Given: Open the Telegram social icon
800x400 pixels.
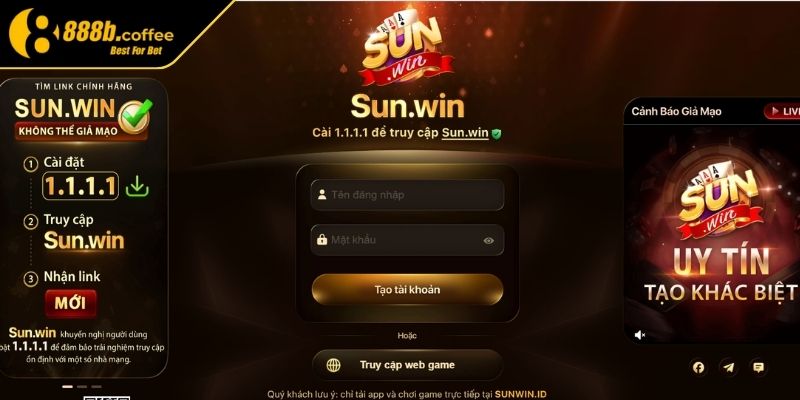Looking at the screenshot, I should tap(729, 367).
